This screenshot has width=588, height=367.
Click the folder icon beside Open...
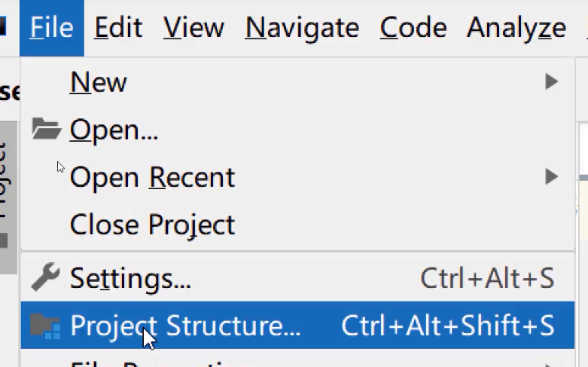click(x=46, y=130)
